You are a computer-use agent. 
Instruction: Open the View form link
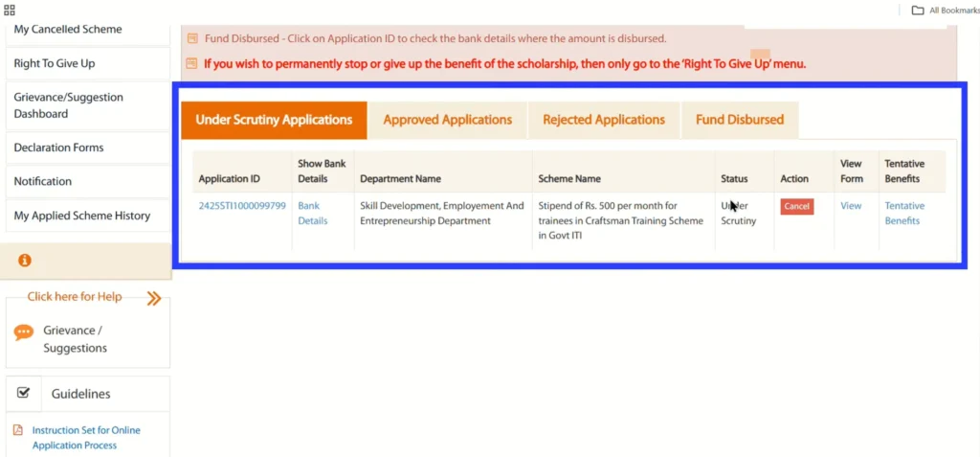tap(851, 206)
